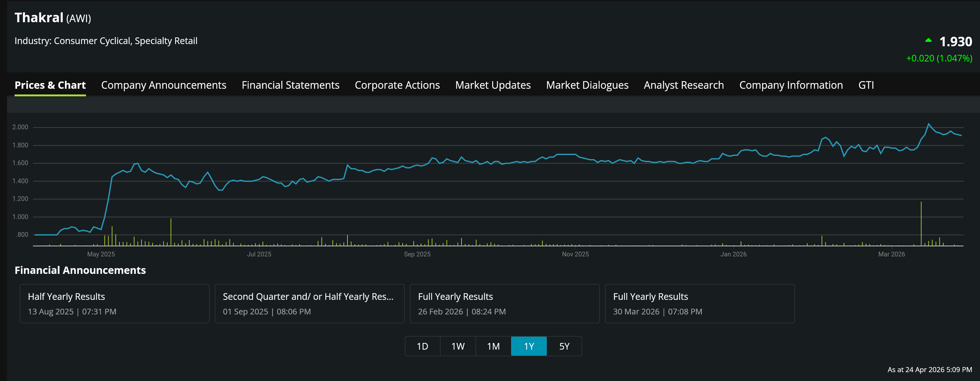Click the 1.600 y-axis label
Screen dimensions: 980x381
click(x=20, y=163)
